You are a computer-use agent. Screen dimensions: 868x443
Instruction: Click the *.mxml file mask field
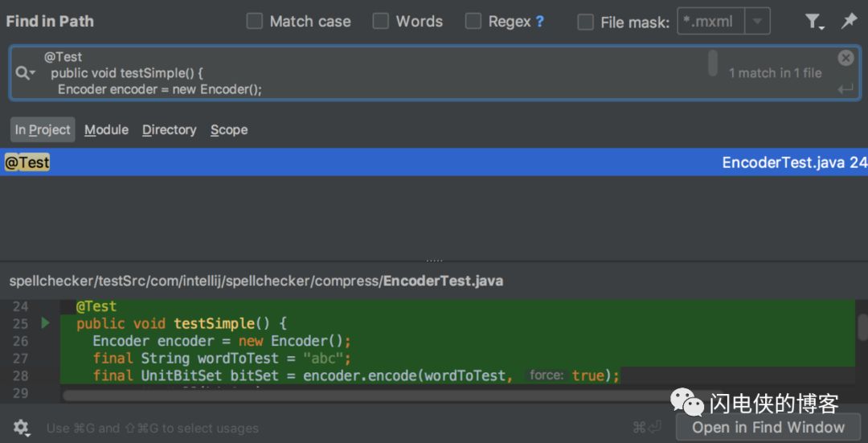coord(711,22)
